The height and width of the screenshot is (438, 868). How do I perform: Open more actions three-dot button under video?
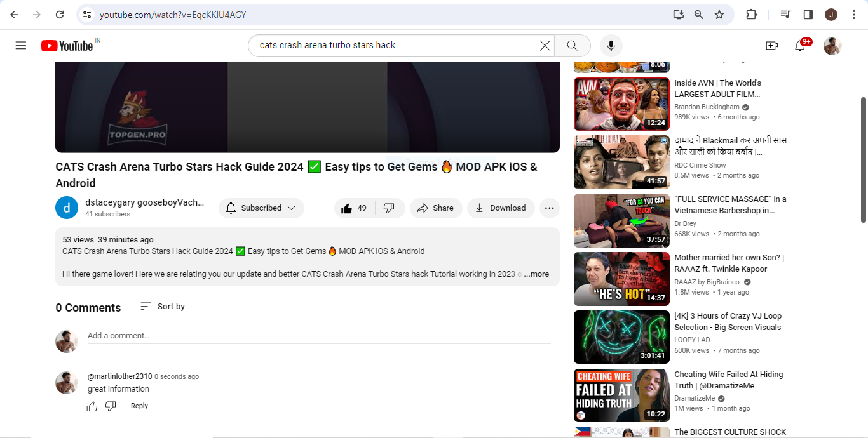coord(550,208)
